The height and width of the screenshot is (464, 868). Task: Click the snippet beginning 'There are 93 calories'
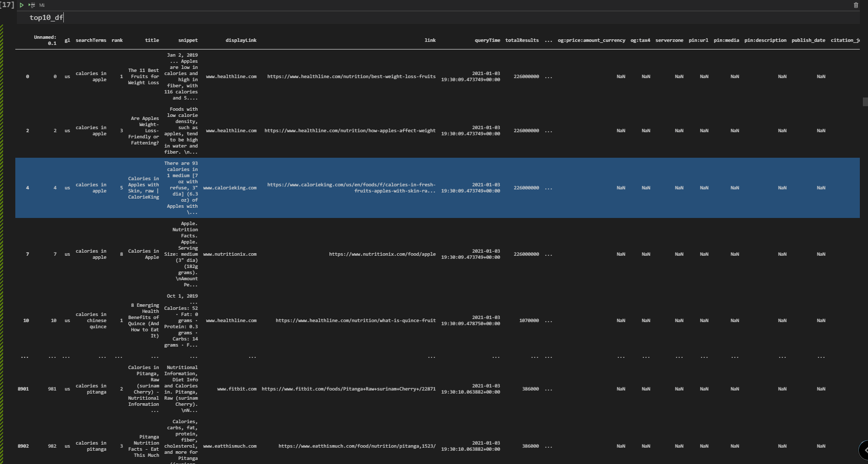click(181, 188)
